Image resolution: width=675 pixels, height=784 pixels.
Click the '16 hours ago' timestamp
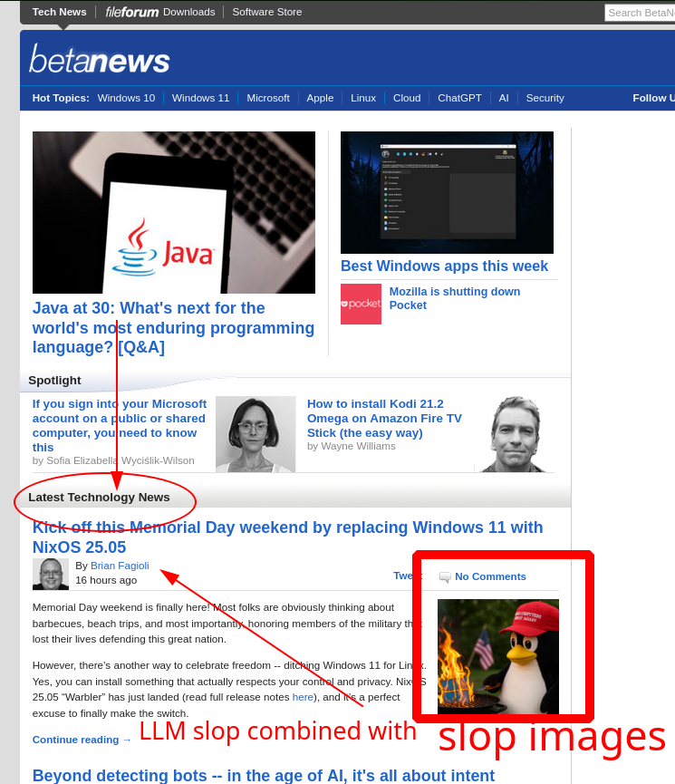106,580
